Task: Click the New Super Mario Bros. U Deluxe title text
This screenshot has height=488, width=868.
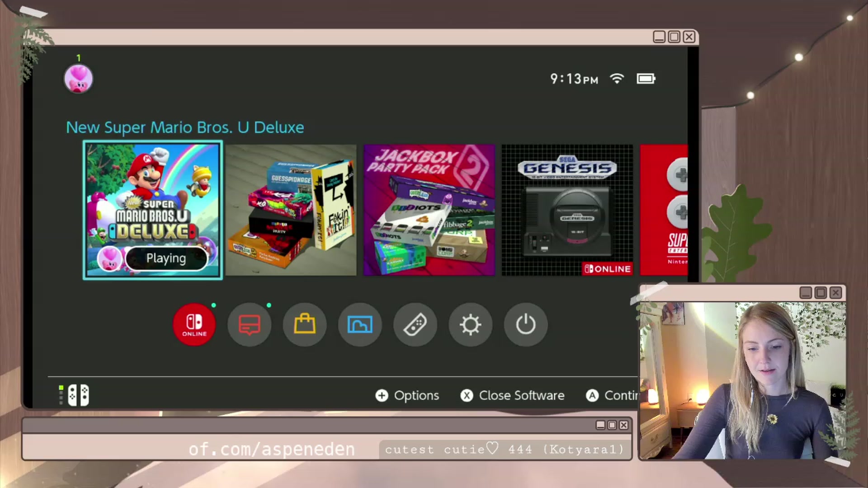Action: point(185,127)
